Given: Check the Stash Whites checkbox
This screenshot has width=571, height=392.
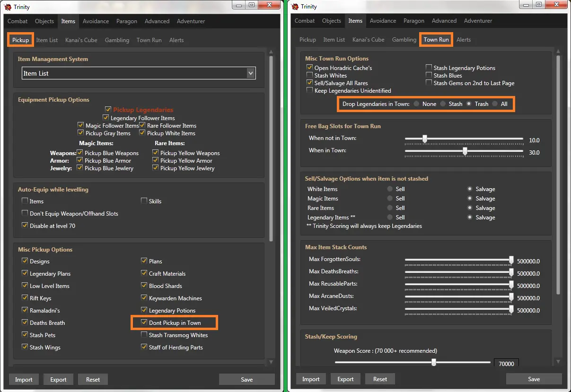Looking at the screenshot, I should pyautogui.click(x=310, y=76).
